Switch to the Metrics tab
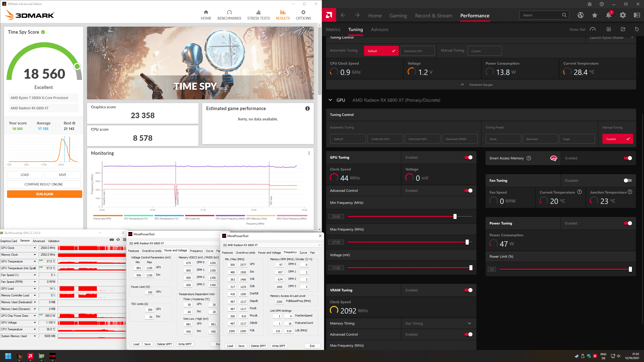The image size is (644, 362). point(333,30)
